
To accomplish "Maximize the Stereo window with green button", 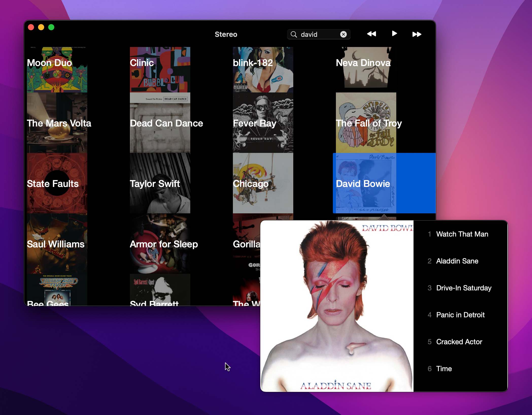I will [51, 27].
